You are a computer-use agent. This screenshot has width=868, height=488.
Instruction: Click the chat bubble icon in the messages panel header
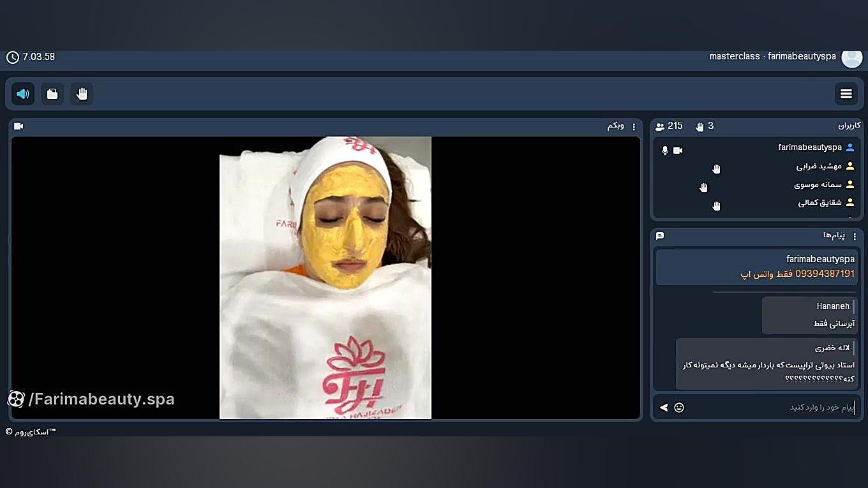(x=660, y=236)
